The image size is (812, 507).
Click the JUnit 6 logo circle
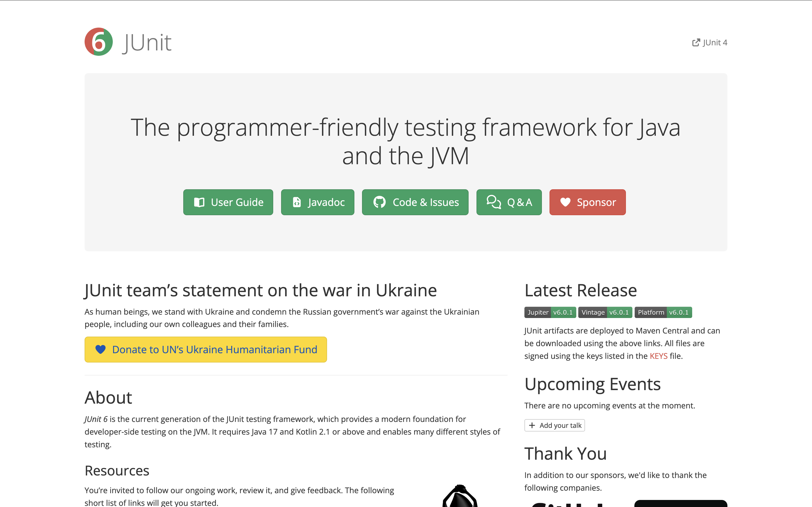point(98,42)
